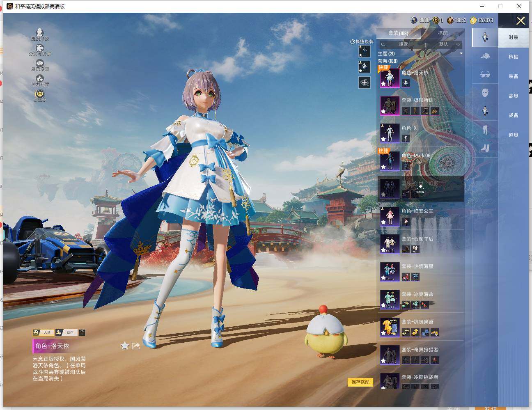Expand the 主题 (21) section arrow
The width and height of the screenshot is (532, 410).
point(461,54)
